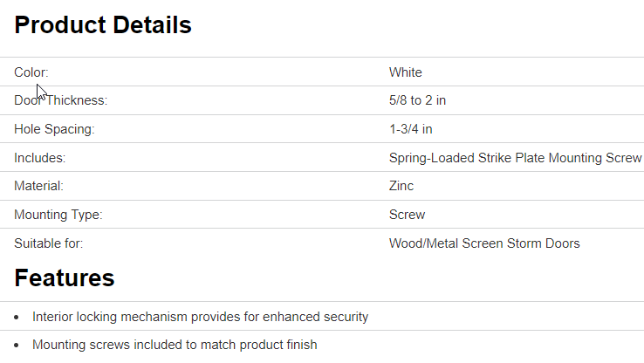
Task: Click the Spring-Loaded Strike Plate Mounting Screw text
Action: point(515,158)
